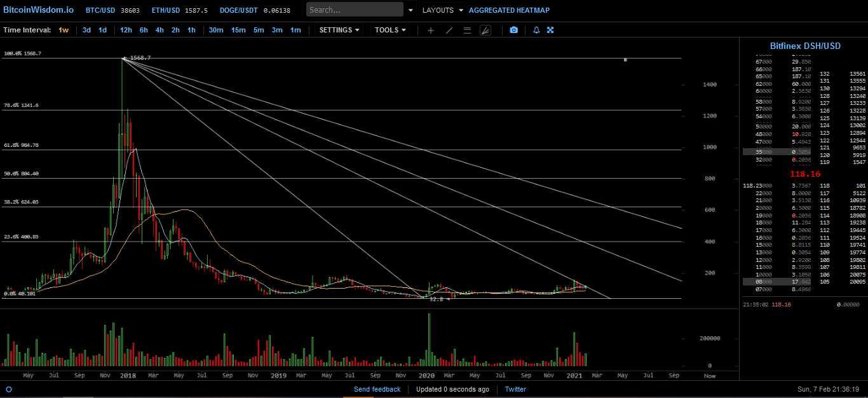Open the LAYOUTS dropdown
868x398 pixels.
pyautogui.click(x=443, y=10)
